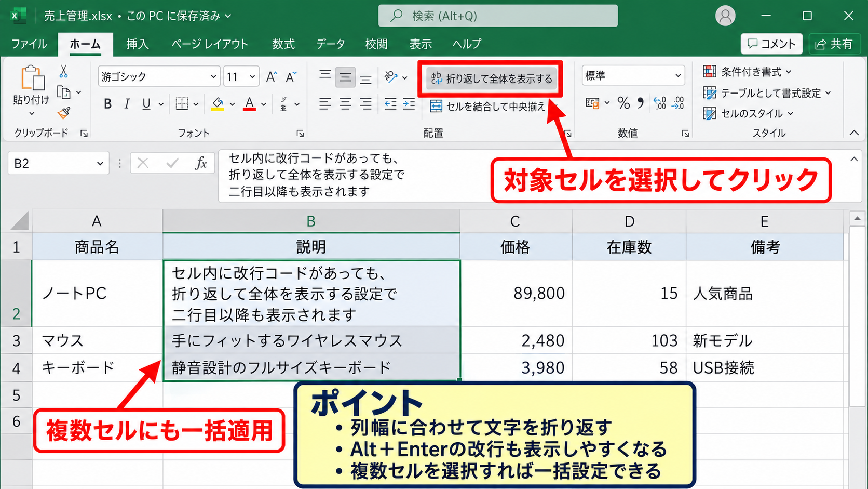Switch to the ページ レイアウト tab
This screenshot has width=868, height=489.
coord(210,44)
